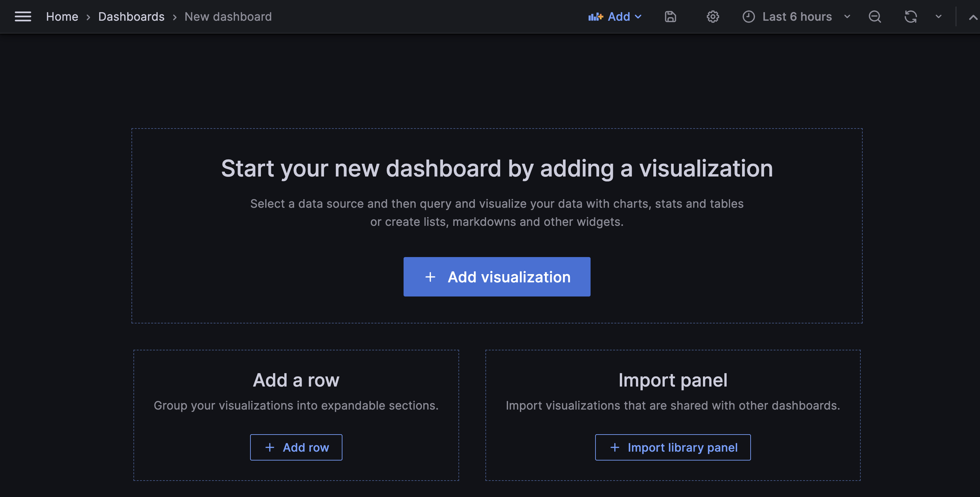Navigate to Home via breadcrumb
Screen dimensions: 980x497
point(62,16)
